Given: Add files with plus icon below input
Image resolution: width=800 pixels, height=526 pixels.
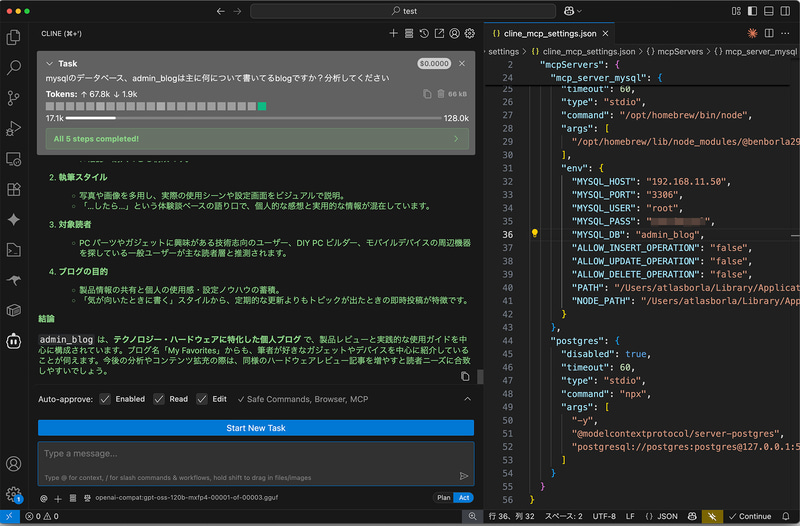Looking at the screenshot, I should (58, 498).
